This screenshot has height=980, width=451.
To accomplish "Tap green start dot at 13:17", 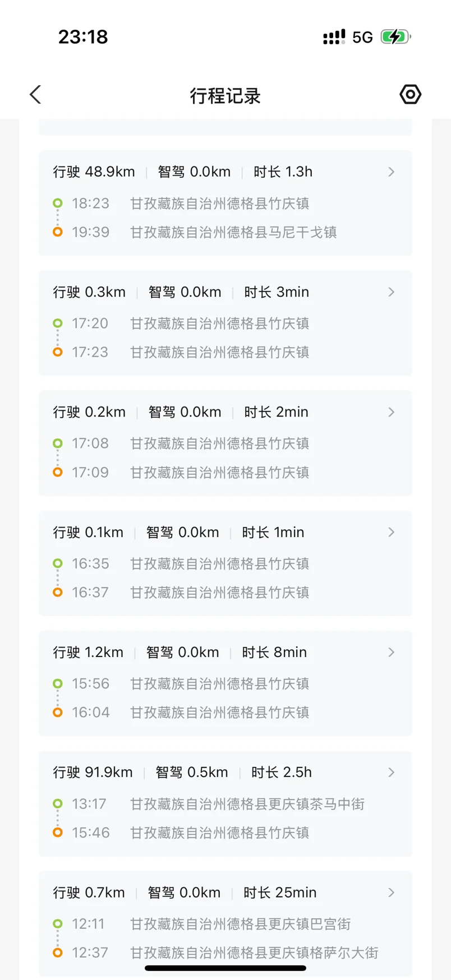I will click(57, 803).
